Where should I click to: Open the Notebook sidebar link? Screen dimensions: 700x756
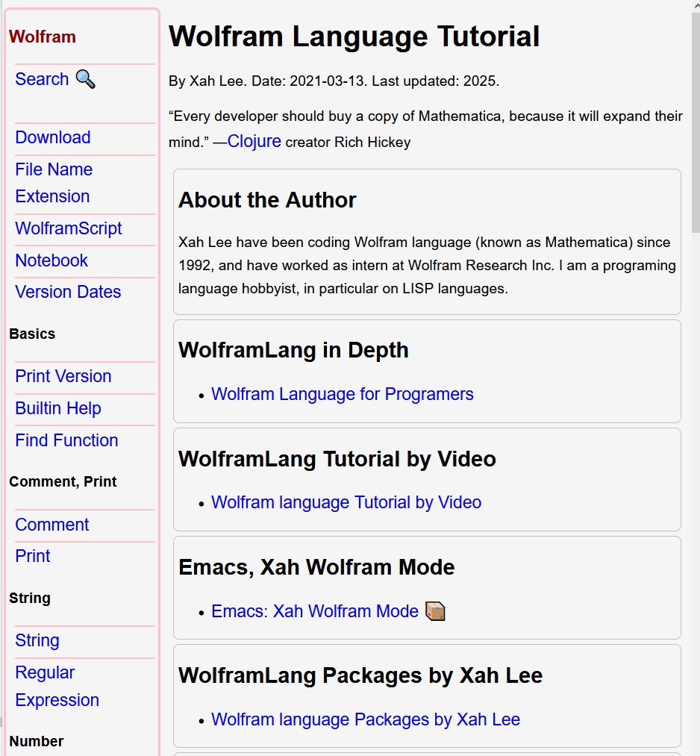[51, 260]
